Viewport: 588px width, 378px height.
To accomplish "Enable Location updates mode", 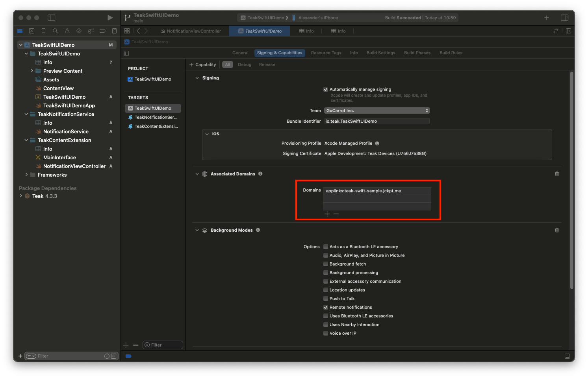I will pos(326,290).
